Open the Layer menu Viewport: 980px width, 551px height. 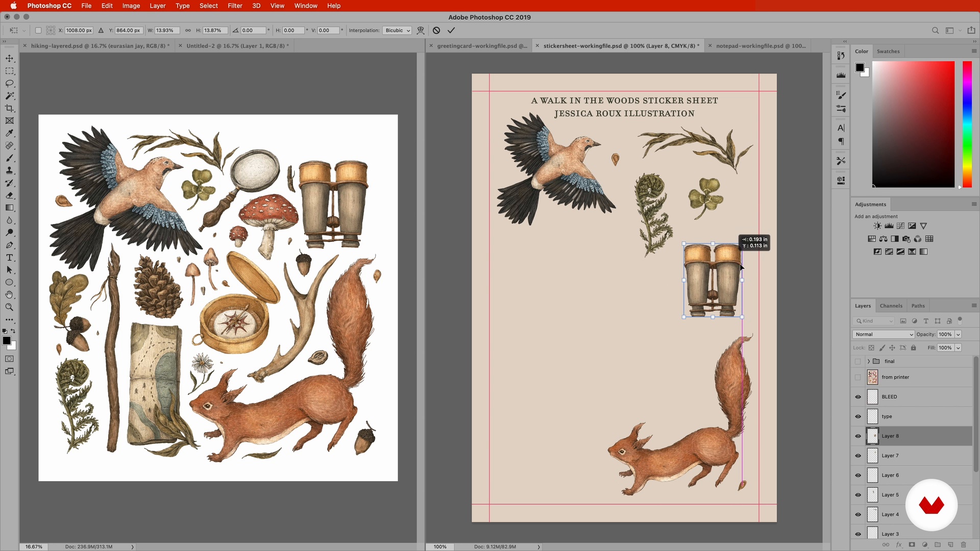[157, 6]
